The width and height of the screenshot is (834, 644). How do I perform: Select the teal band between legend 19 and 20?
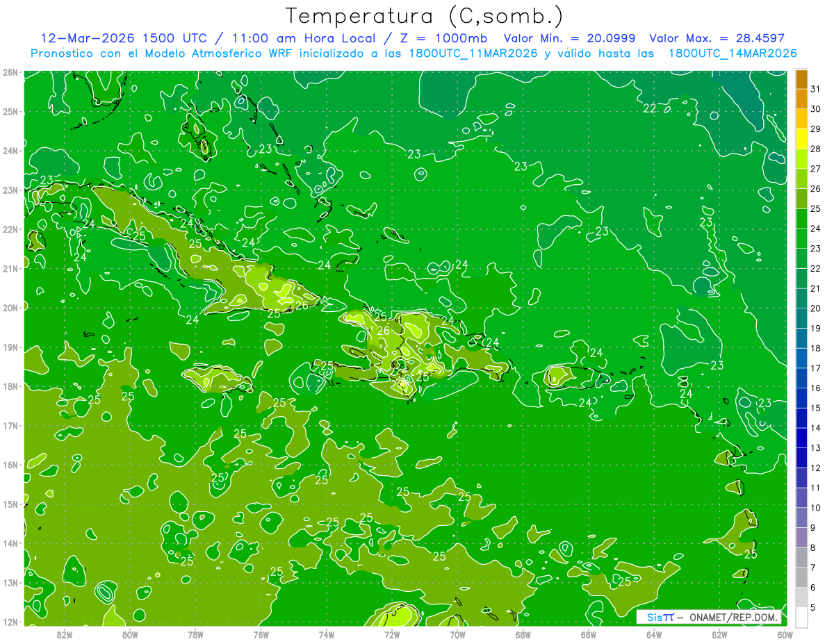point(801,318)
